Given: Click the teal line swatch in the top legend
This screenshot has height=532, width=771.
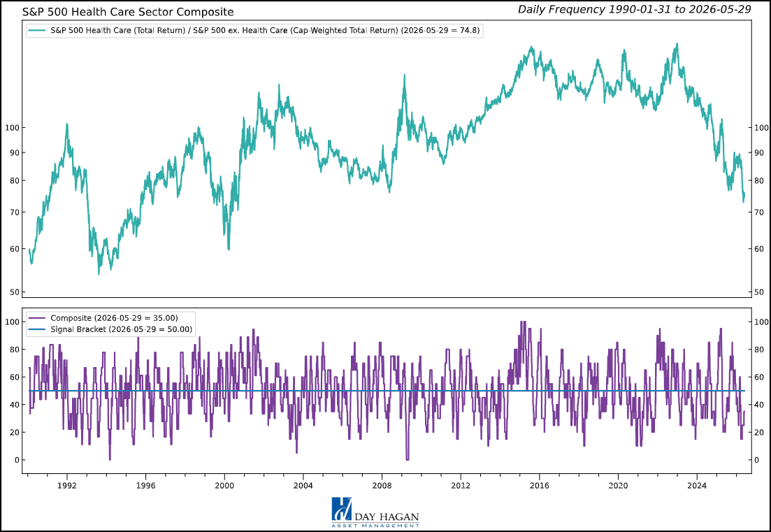Looking at the screenshot, I should click(x=38, y=30).
